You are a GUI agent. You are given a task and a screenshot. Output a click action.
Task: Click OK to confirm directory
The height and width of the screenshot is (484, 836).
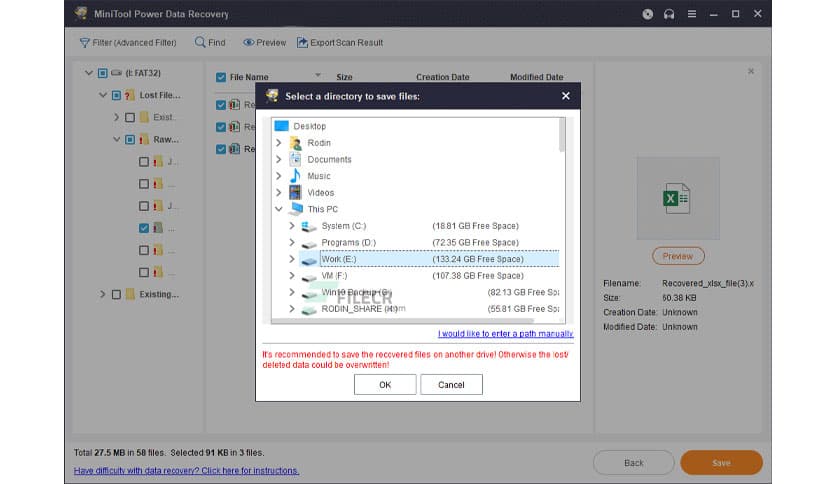(385, 384)
